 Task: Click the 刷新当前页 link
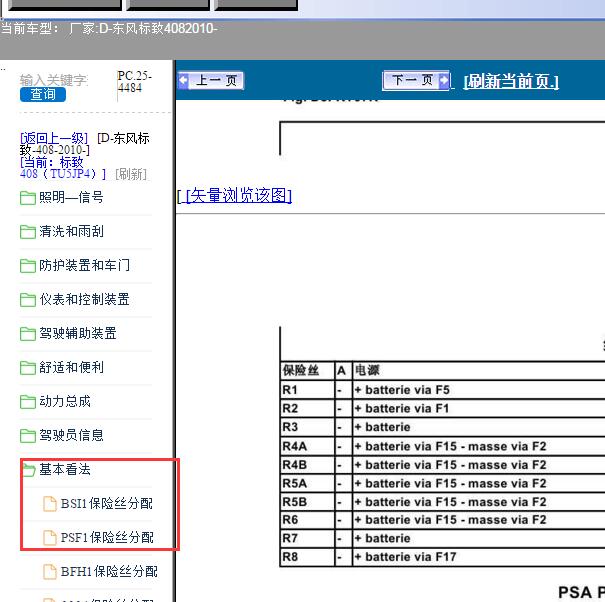(511, 81)
